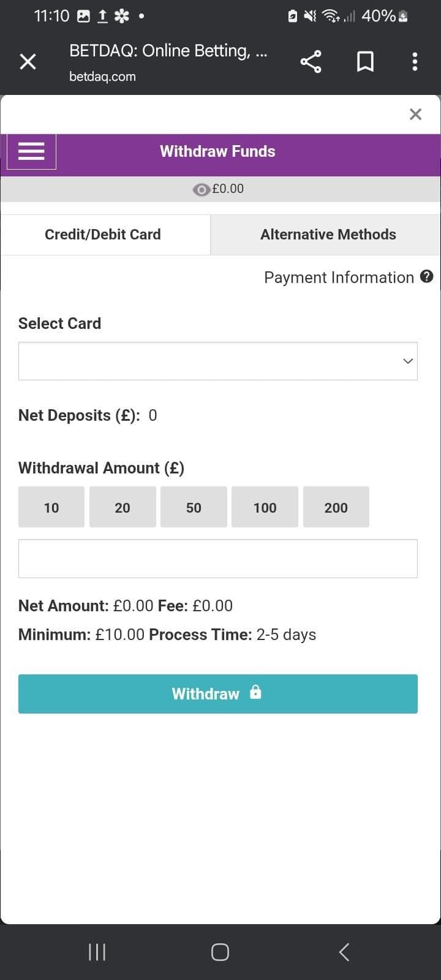The width and height of the screenshot is (441, 980).
Task: Choose the 10 quick amount chip
Action: [51, 507]
